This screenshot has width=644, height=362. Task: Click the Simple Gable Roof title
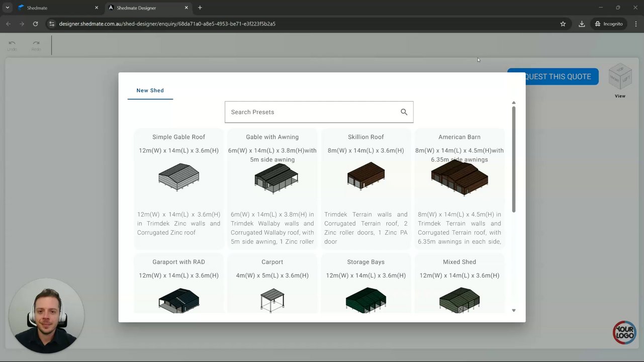pos(179,137)
